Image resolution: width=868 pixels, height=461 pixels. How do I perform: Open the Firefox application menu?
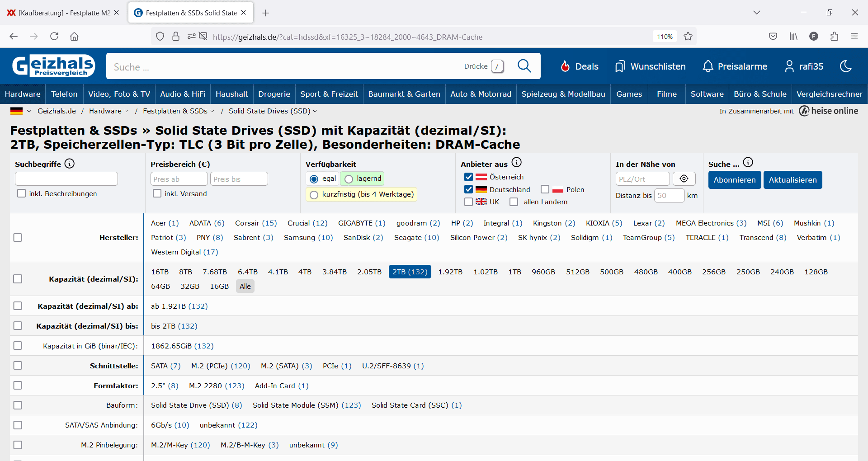pyautogui.click(x=854, y=37)
